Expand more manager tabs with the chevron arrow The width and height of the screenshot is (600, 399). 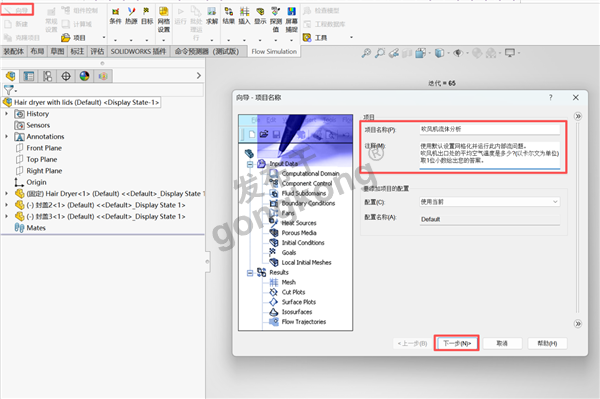199,76
